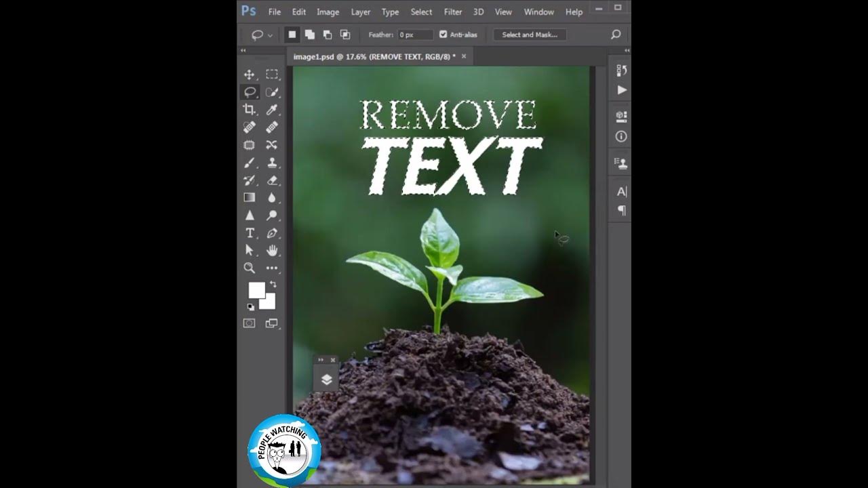Open the Window menu
Viewport: 868px width, 488px height.
click(x=539, y=12)
